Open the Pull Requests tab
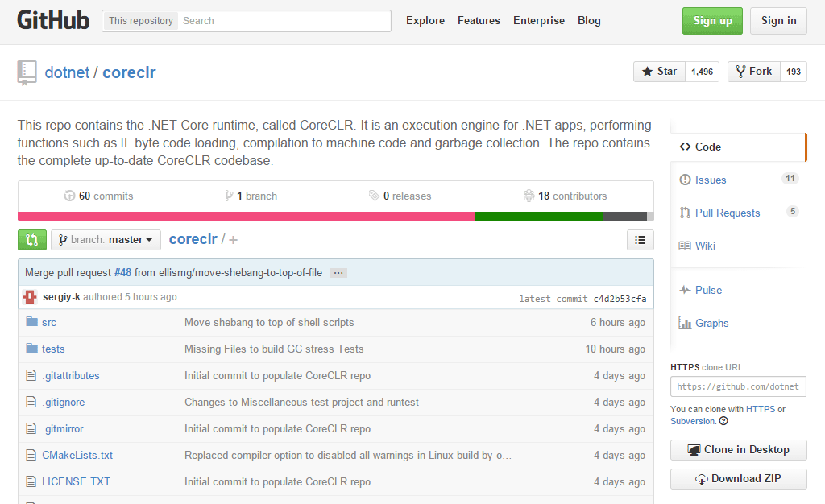This screenshot has height=504, width=825. (727, 213)
